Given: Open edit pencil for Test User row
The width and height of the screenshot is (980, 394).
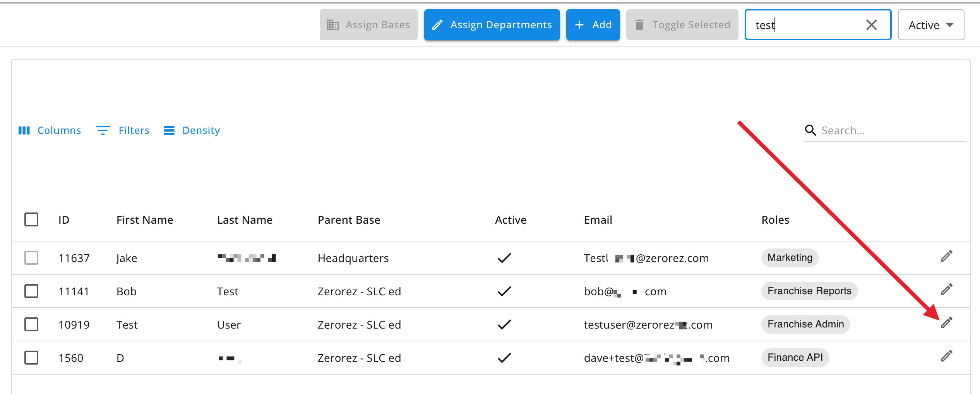Looking at the screenshot, I should click(x=946, y=323).
